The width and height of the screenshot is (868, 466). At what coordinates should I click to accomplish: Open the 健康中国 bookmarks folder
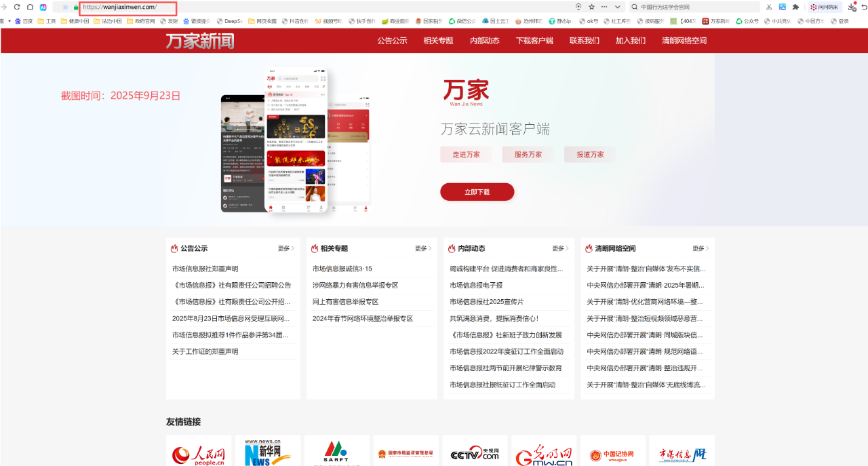tap(75, 21)
